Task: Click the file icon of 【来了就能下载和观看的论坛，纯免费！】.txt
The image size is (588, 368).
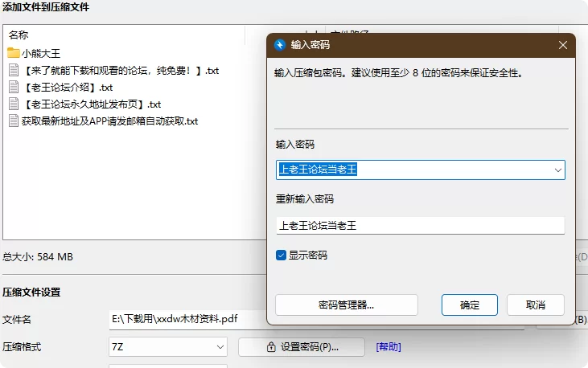Action: pos(14,70)
